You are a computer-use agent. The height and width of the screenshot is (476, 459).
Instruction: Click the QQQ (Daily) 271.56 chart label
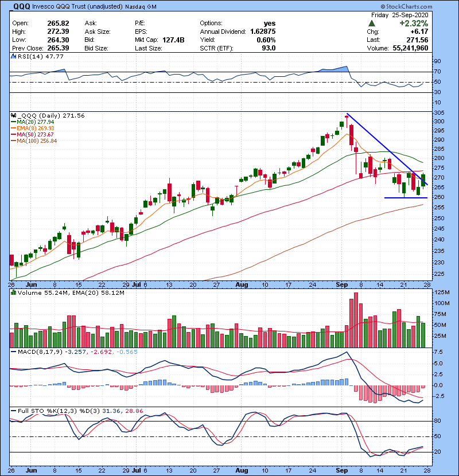tap(50, 116)
